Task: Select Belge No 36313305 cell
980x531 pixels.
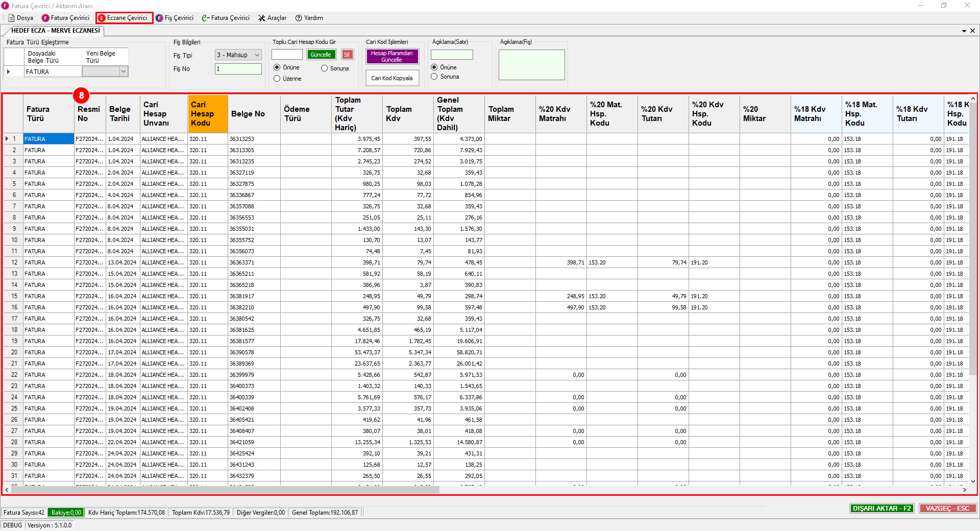Action: click(x=254, y=150)
